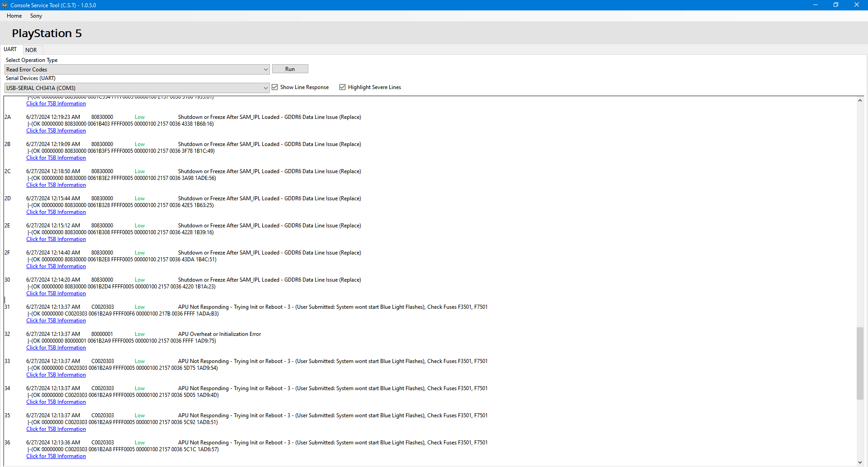The width and height of the screenshot is (868, 467).
Task: Open TSB Information link for entry 2C
Action: (56, 185)
